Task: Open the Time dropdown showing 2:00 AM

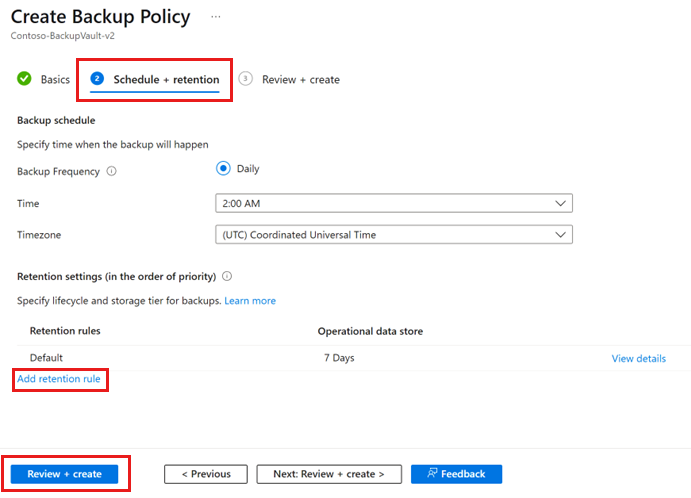Action: tap(394, 203)
